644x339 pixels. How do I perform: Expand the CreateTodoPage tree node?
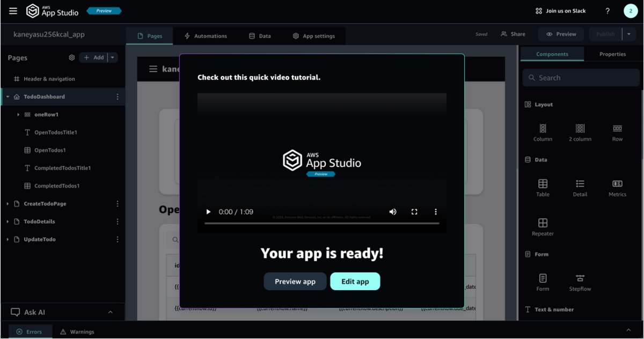click(x=8, y=204)
